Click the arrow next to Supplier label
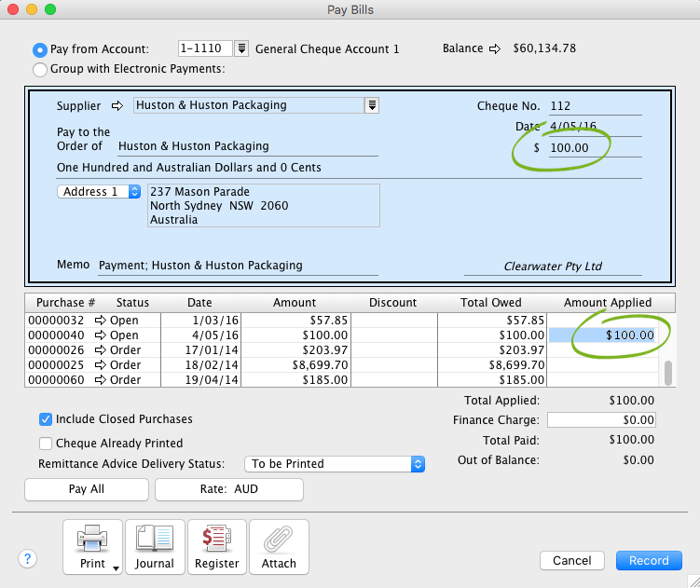The image size is (700, 588). pos(117,106)
